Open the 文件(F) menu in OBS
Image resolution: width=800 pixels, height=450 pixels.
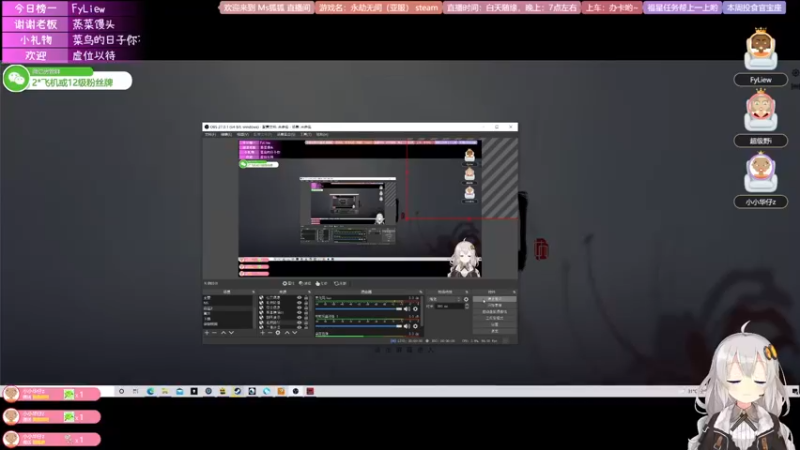[210, 134]
